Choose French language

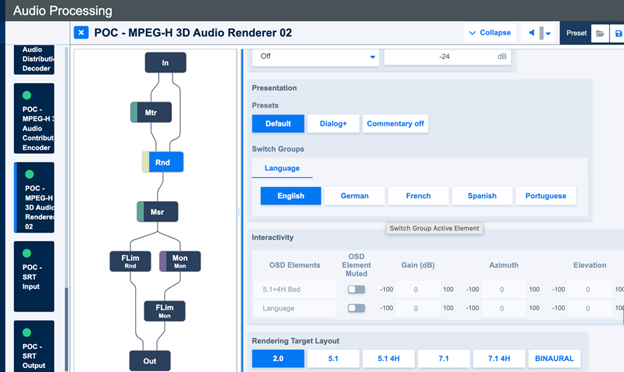point(418,196)
